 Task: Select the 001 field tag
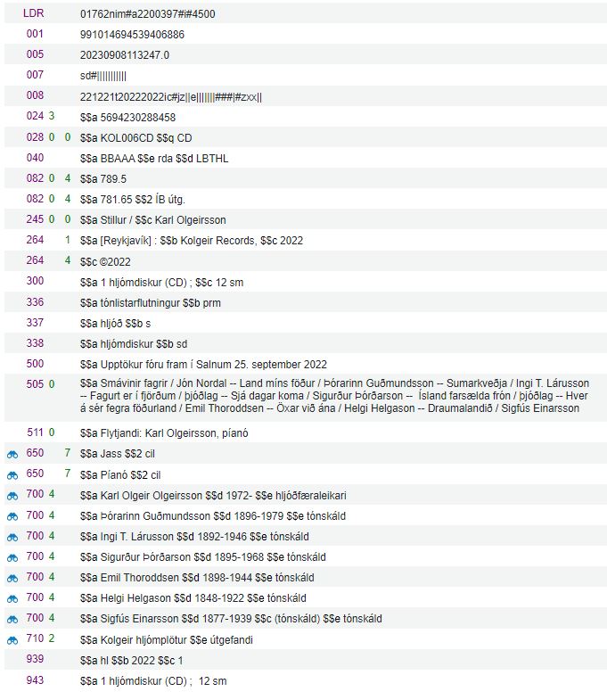[35, 34]
